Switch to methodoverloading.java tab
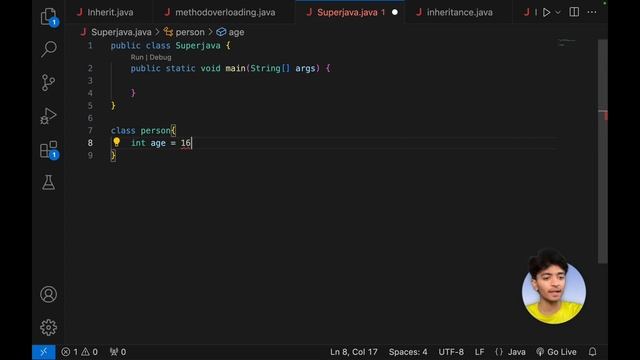Screen dimensions: 640x360 coord(220,12)
